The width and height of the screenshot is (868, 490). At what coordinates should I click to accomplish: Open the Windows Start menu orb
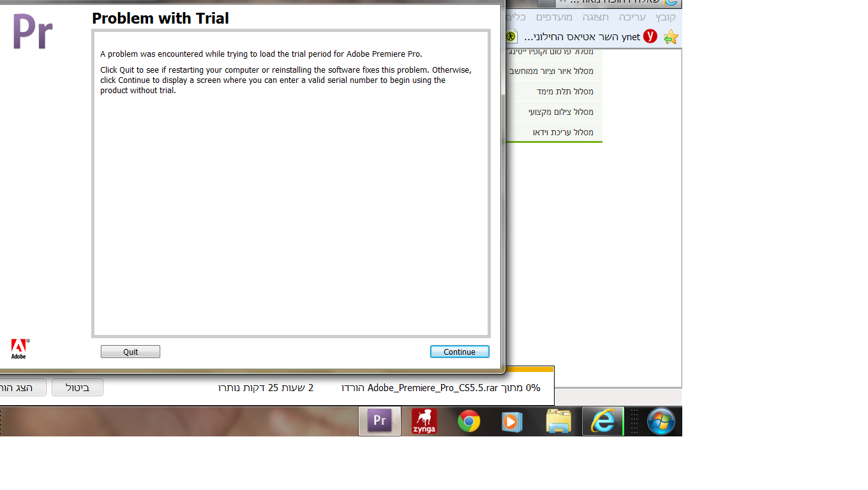coord(661,421)
